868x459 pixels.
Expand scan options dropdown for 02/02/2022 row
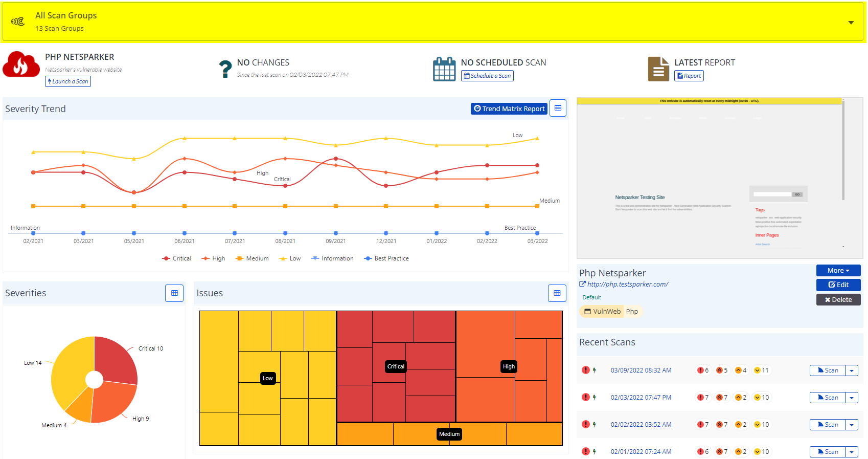[x=852, y=425]
